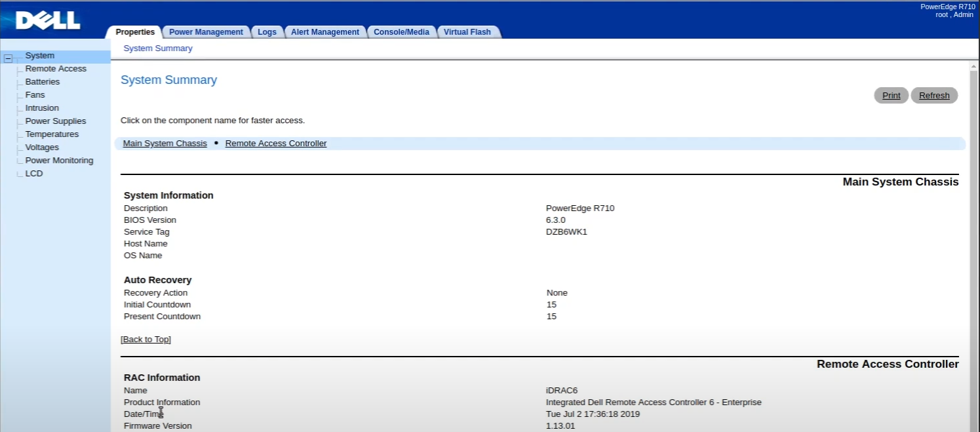Click the vertical scrollbar up arrow

pos(973,67)
